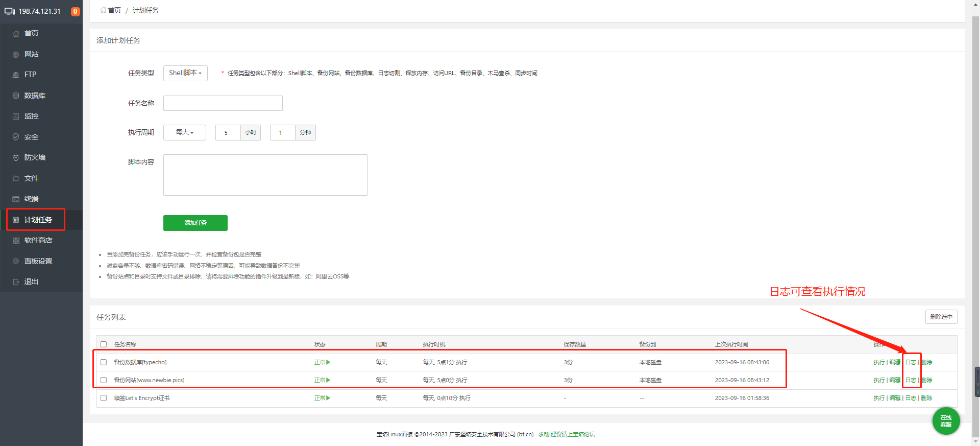Viewport: 980px width, 446px height.
Task: Click the website globe icon in sidebar
Action: 16,54
